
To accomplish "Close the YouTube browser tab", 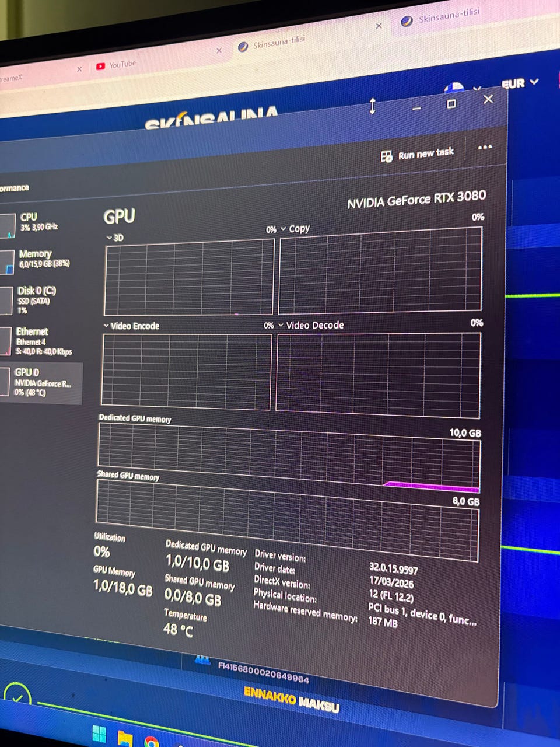I will [219, 51].
